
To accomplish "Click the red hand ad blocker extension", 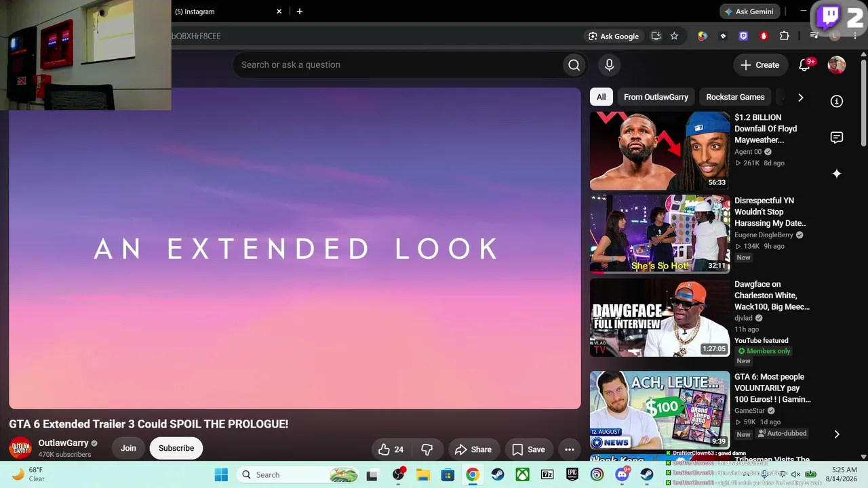I will click(x=764, y=36).
